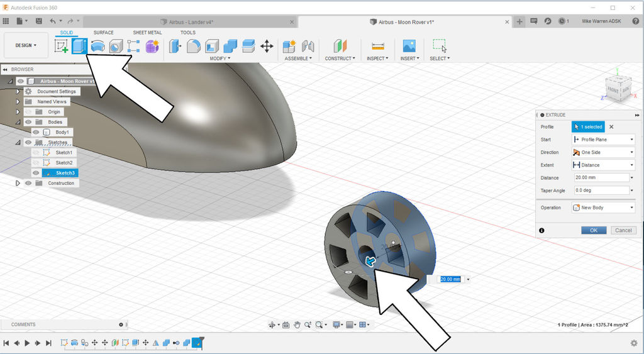Screen dimensions: 644x354
Task: Click the Insert image icon
Action: click(409, 45)
